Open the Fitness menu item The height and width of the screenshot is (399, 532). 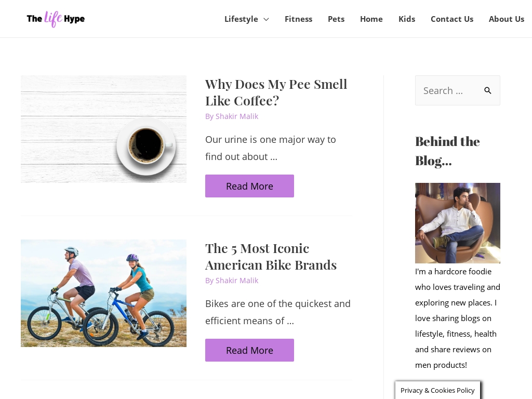coord(298,19)
